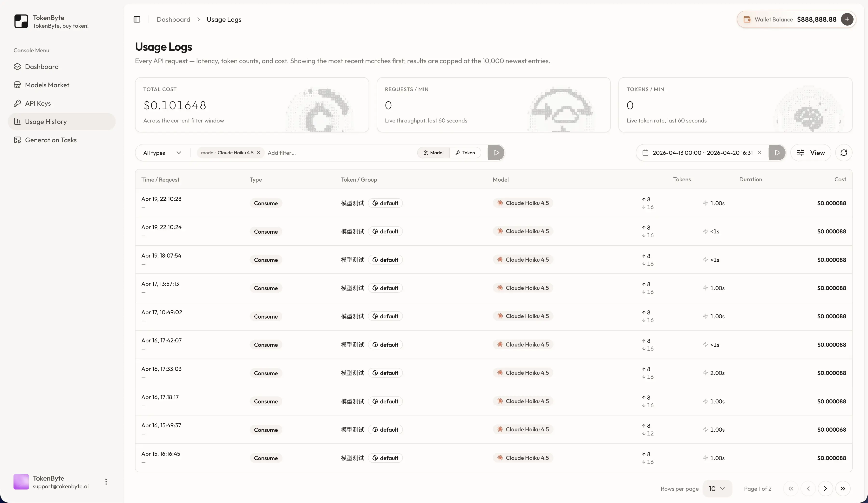Screen dimensions: 868x503
Task: Enable the Model filter mode
Action: (433, 153)
